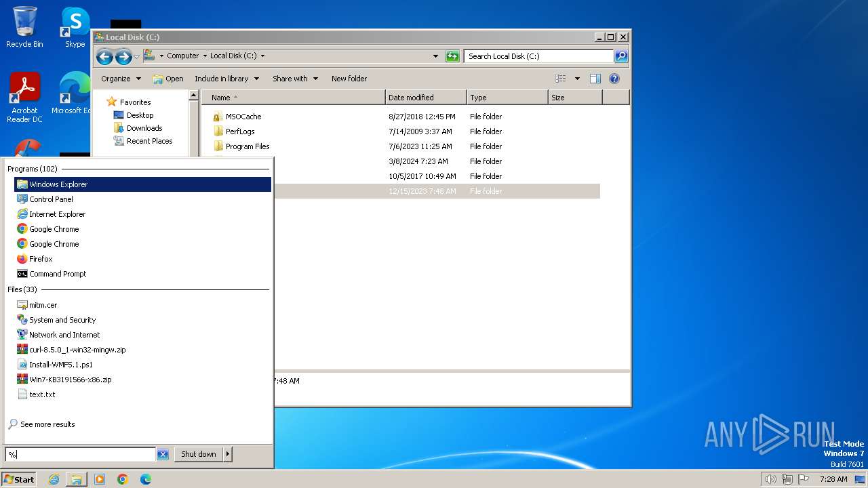868x488 pixels.
Task: Click navigation pane scroll up arrow
Action: 193,96
